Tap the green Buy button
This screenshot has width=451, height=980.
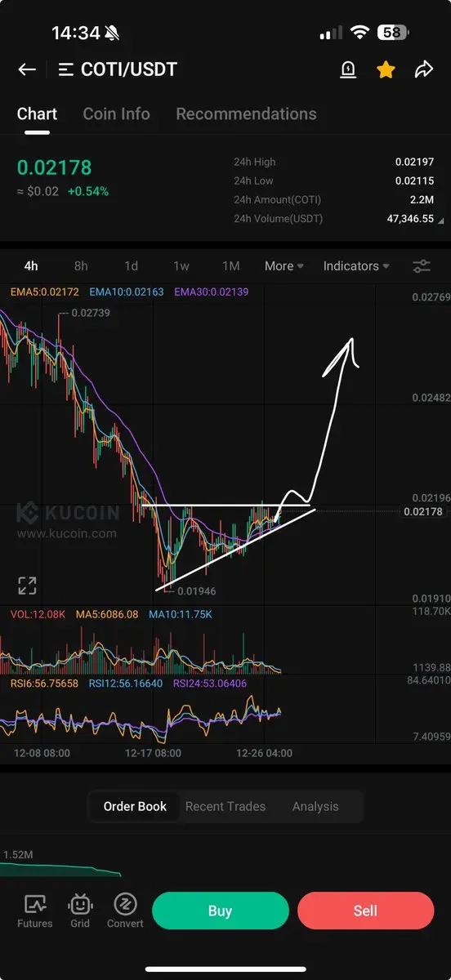220,911
